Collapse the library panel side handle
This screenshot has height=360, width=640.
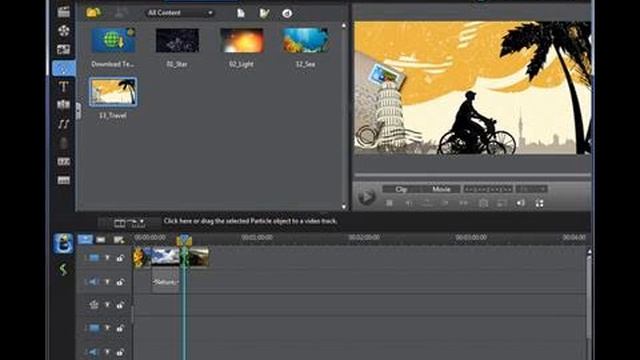[x=78, y=111]
